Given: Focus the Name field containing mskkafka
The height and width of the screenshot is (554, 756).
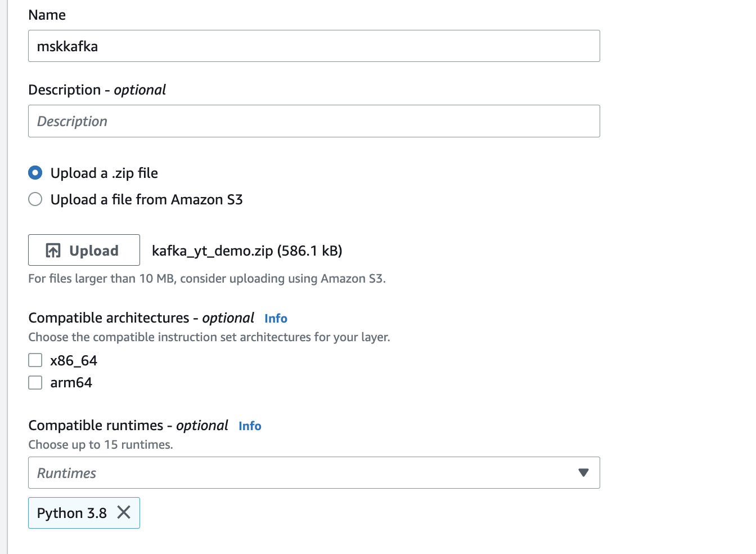Looking at the screenshot, I should coord(314,46).
